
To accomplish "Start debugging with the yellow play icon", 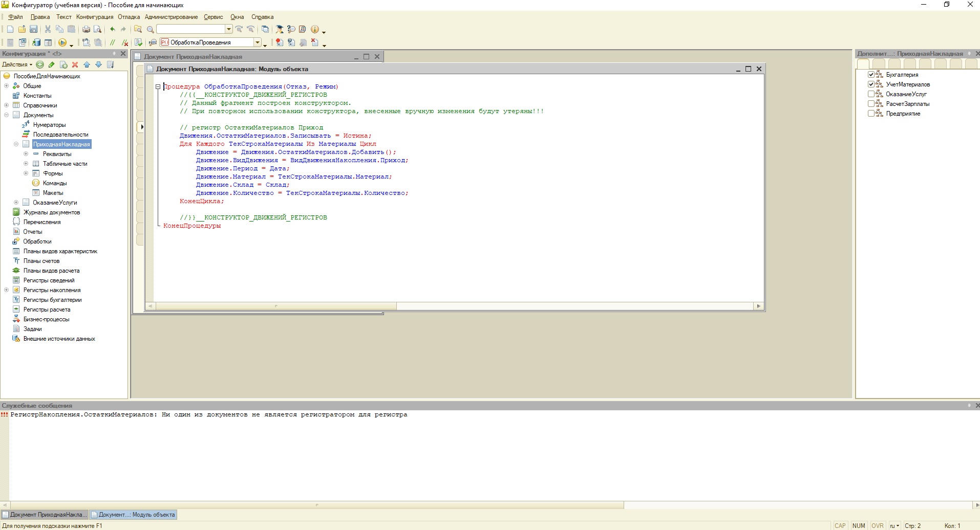I will [62, 42].
